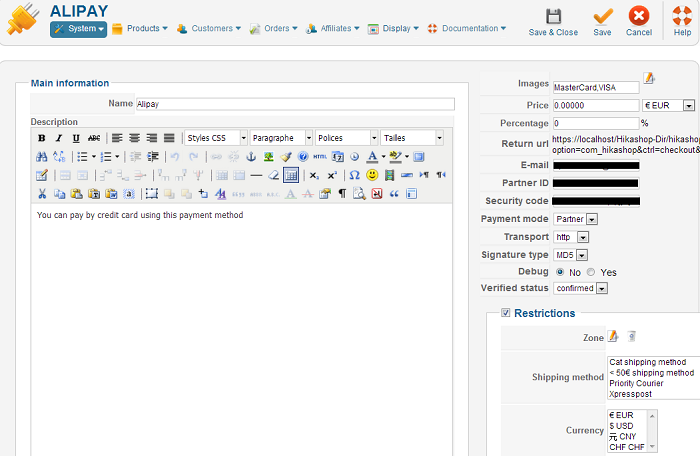Insert blockquote icon
The image size is (700, 456).
394,193
